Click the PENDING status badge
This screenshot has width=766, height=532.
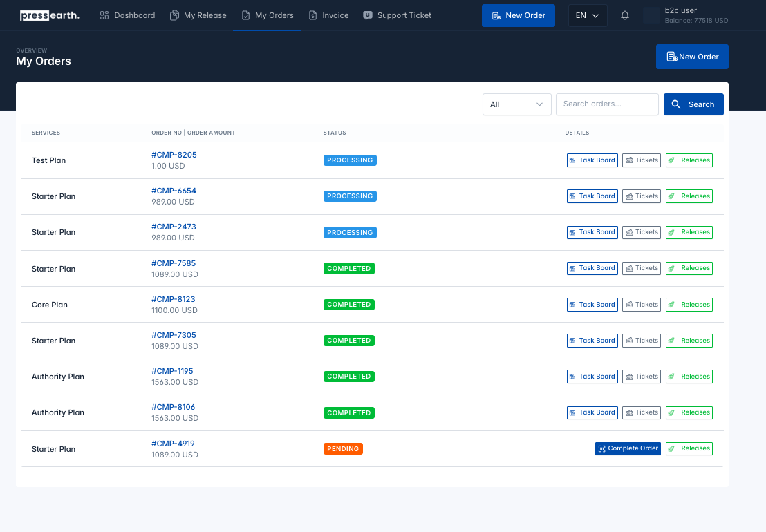click(343, 449)
